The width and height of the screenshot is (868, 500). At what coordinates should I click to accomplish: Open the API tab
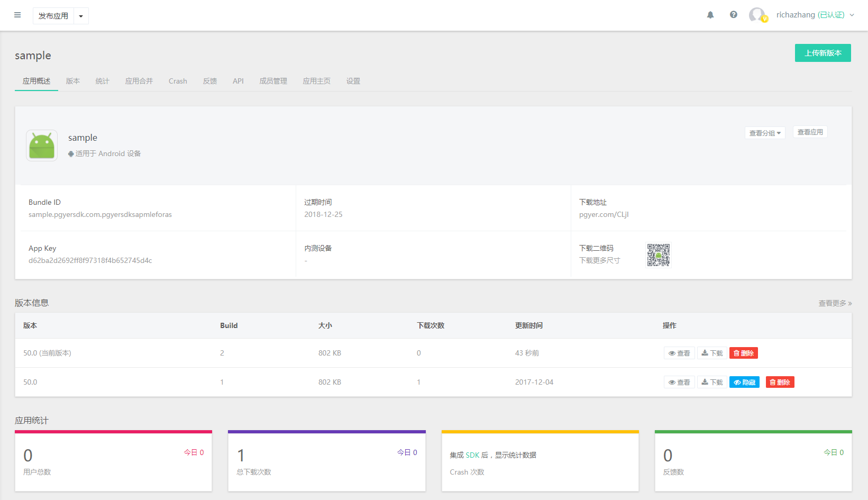(238, 81)
